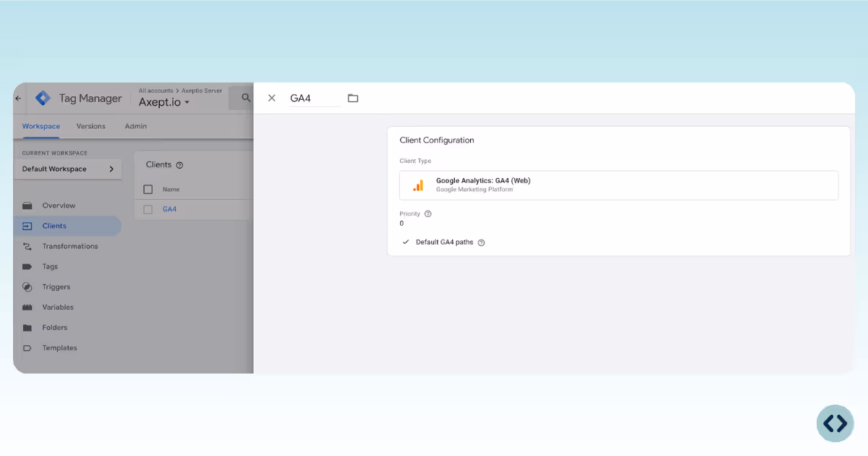Image resolution: width=868 pixels, height=456 pixels.
Task: Open Tags in the sidebar
Action: [x=50, y=266]
